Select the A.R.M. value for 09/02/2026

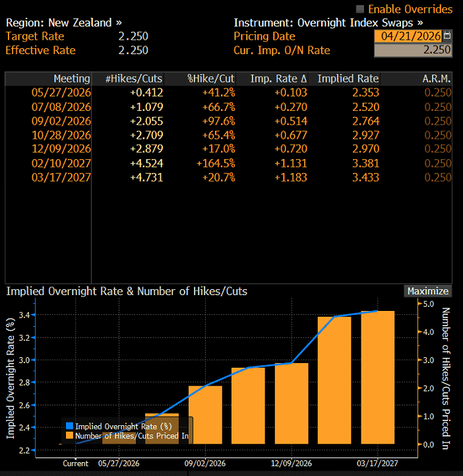[438, 121]
